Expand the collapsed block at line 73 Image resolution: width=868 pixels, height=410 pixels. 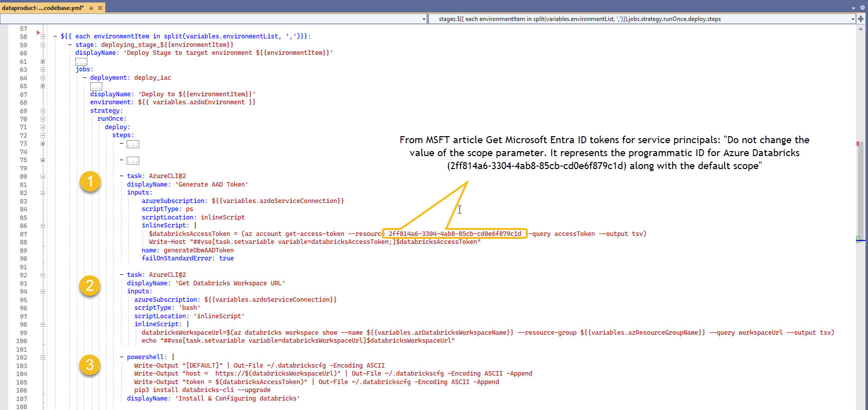coord(42,144)
